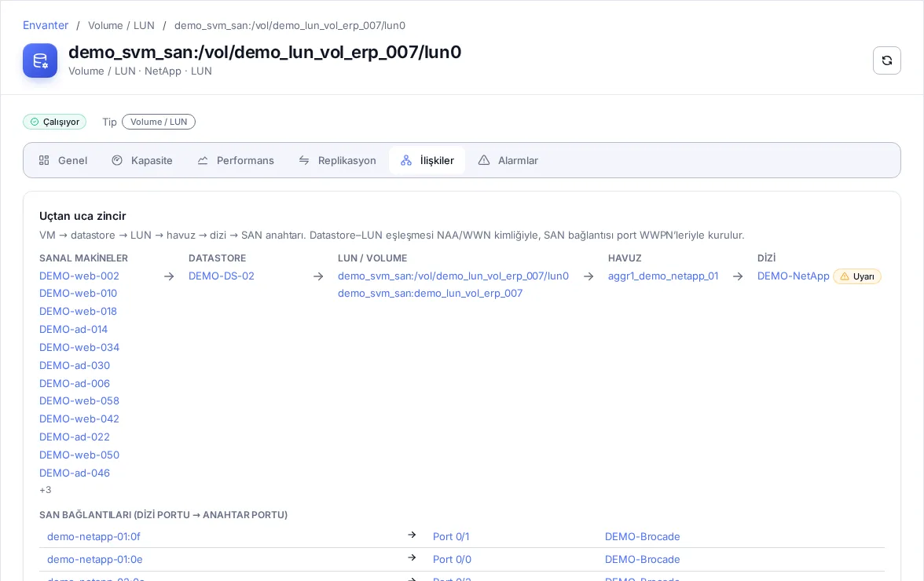This screenshot has height=581, width=924.
Task: Open array port demo-netapp-01:0e
Action: (x=95, y=560)
